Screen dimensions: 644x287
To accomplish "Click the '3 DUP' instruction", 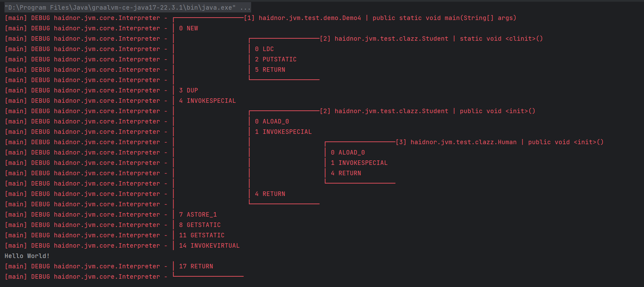I will pyautogui.click(x=189, y=90).
